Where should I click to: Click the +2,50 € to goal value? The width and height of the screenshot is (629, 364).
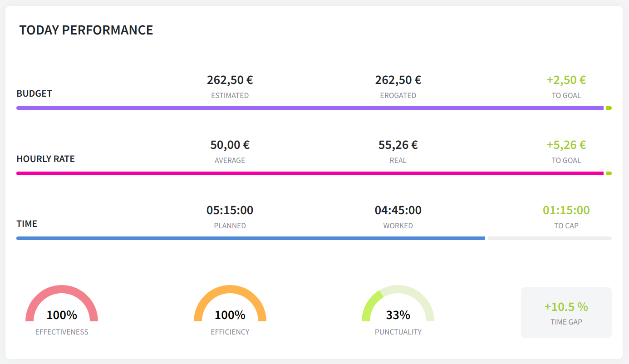click(566, 80)
